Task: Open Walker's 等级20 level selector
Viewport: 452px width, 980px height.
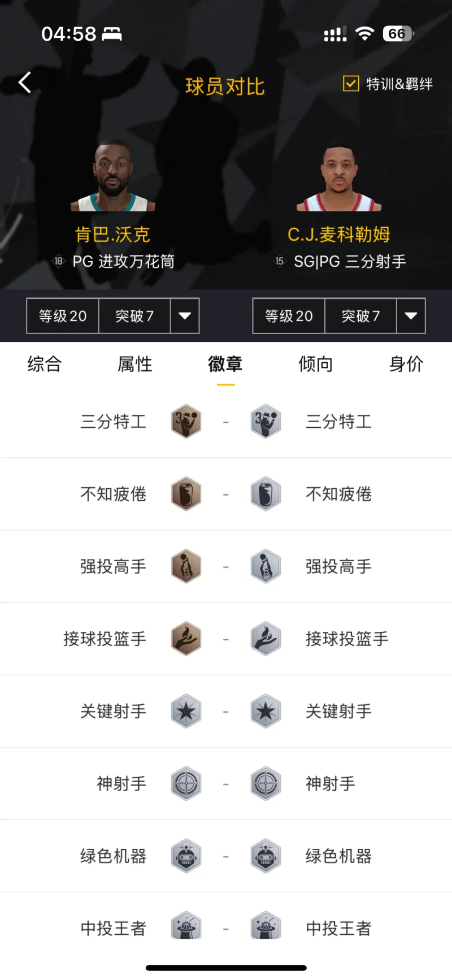Action: coord(63,316)
